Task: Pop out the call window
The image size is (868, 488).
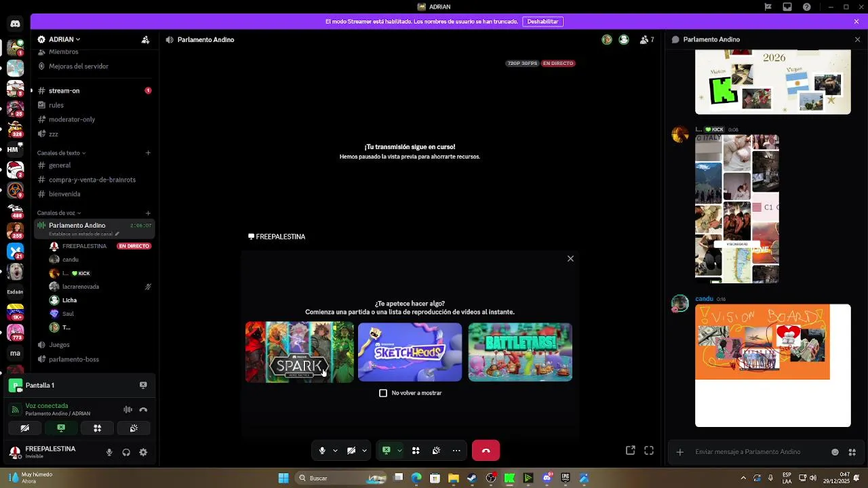Action: coord(630,450)
